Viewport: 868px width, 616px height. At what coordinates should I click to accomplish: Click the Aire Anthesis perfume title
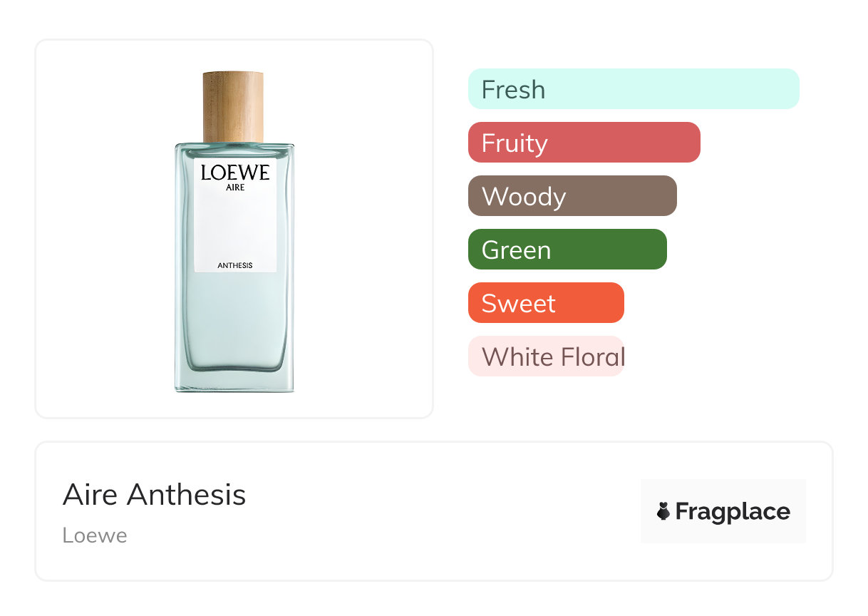(x=154, y=495)
